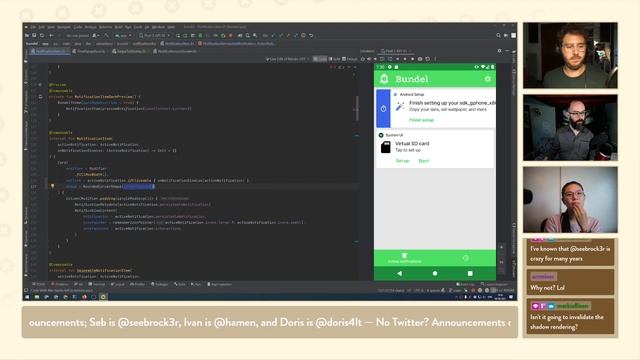The height and width of the screenshot is (360, 640).
Task: Tap Android Home navigation button
Action: click(435, 273)
